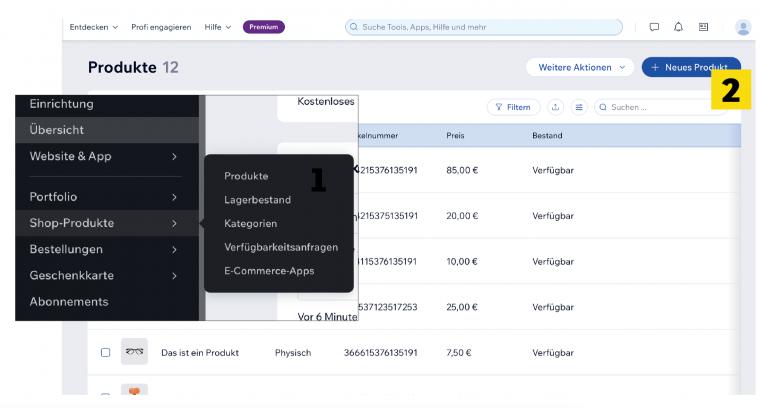Select Produkte in the submenu
Viewport: 770px width, 408px height.
coord(246,176)
